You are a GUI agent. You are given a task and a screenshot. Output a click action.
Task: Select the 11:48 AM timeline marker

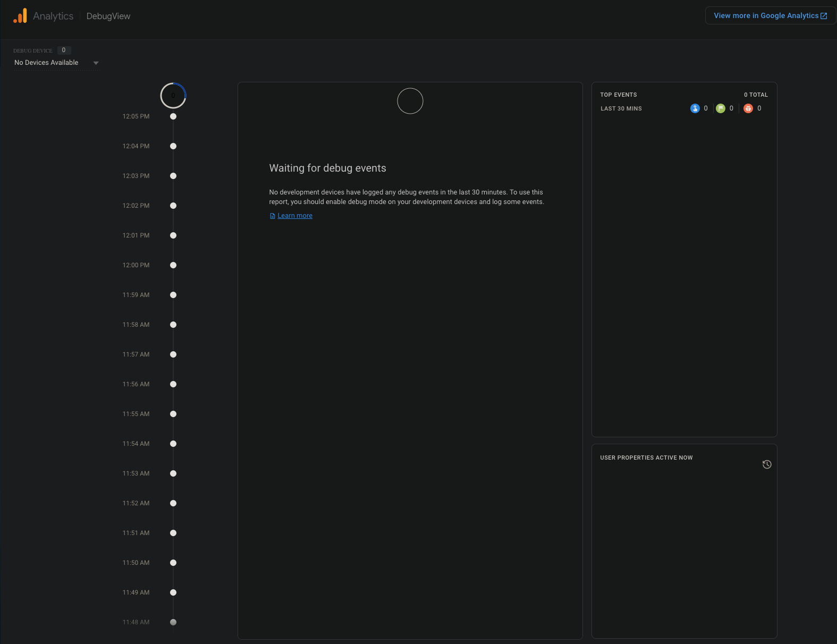click(x=173, y=622)
